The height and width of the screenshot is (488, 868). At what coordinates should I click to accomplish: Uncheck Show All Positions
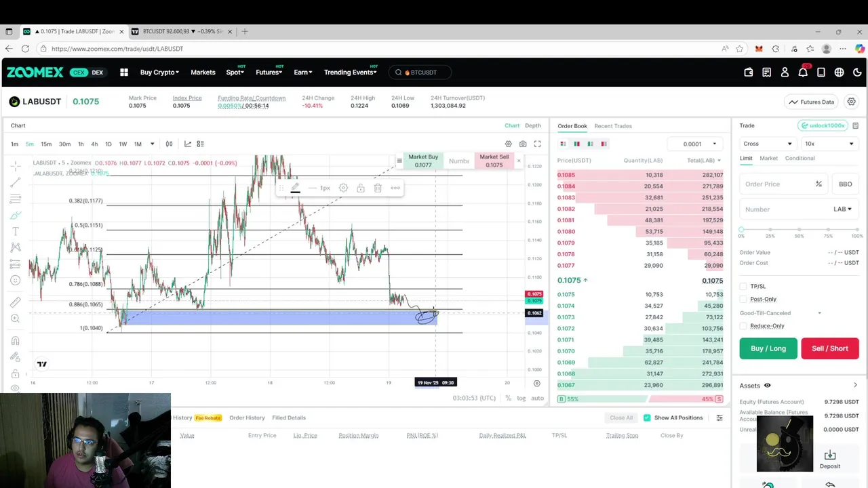coord(647,418)
